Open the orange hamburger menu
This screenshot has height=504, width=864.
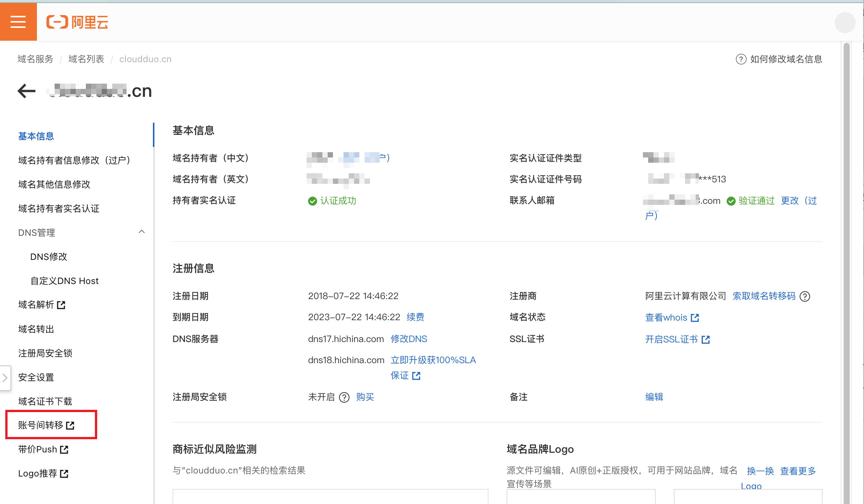pyautogui.click(x=18, y=22)
